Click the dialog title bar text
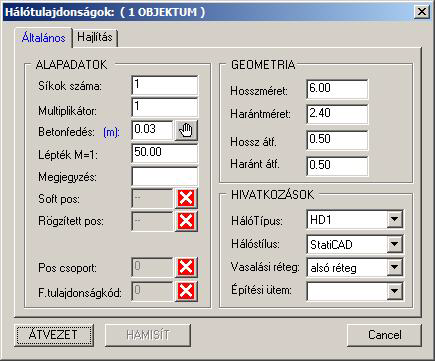 [105, 12]
